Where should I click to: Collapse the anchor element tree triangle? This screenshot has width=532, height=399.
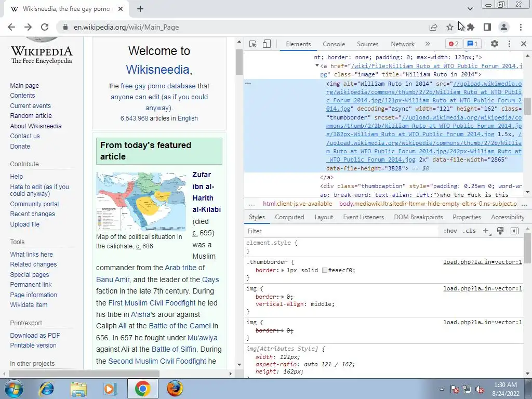click(317, 65)
